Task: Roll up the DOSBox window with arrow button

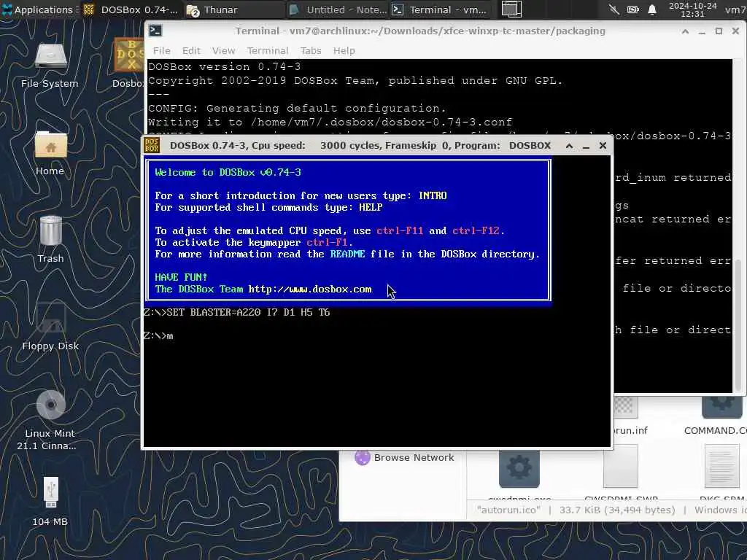Action: [x=569, y=146]
